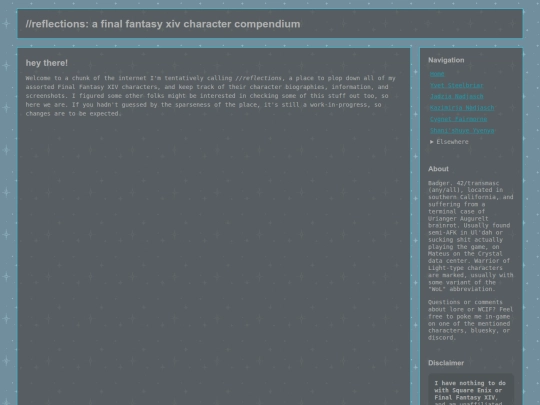Click the Disclaimer sidebar heading
540x405 pixels.
[x=446, y=363]
